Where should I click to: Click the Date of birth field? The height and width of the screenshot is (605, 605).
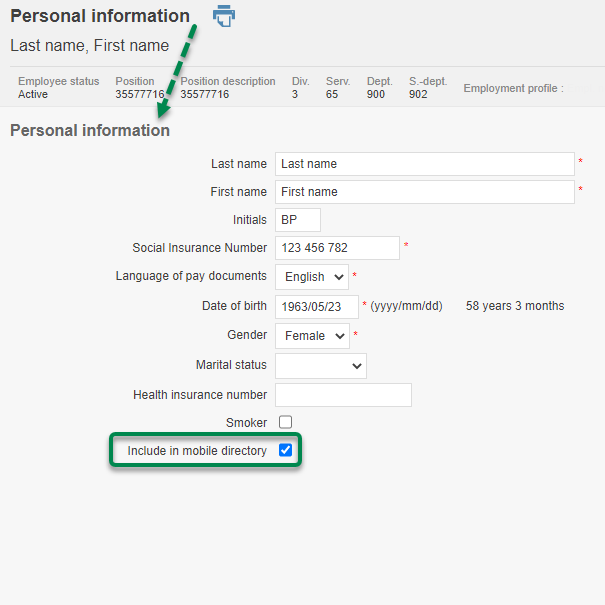point(316,306)
